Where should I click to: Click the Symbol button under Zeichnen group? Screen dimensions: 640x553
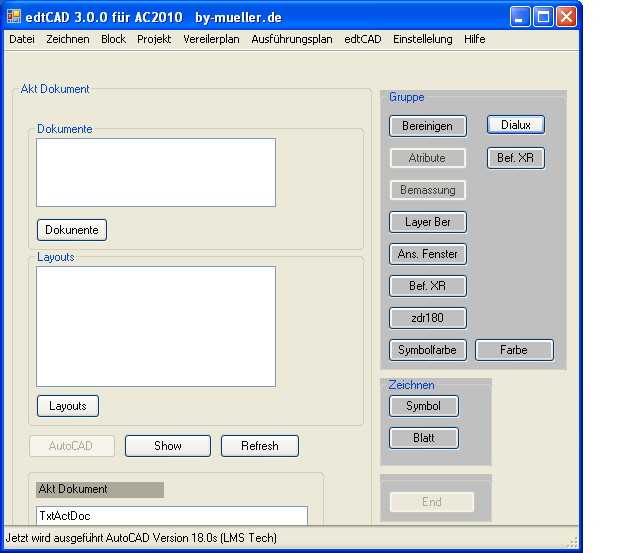pos(423,406)
